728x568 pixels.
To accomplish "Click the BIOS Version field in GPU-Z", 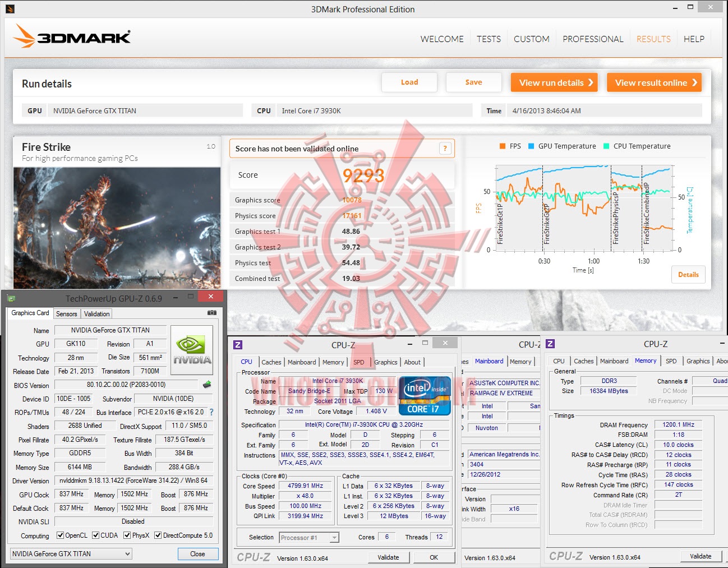I will [x=126, y=385].
